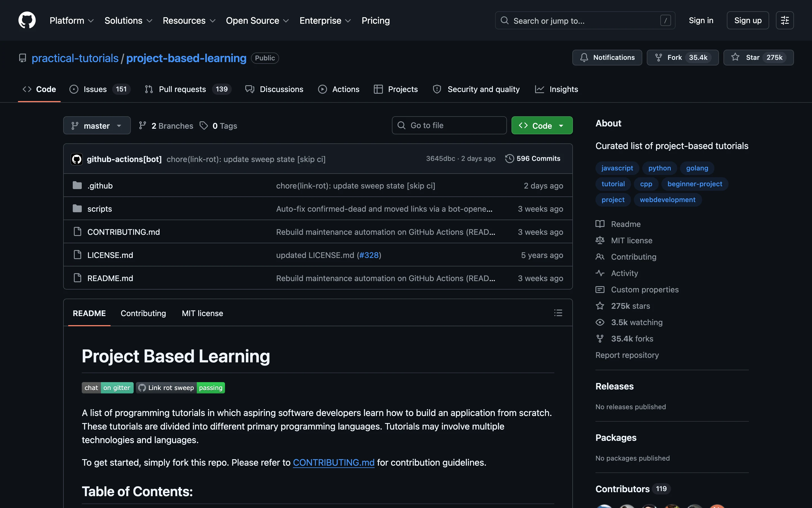Click the #328 pull request link
This screenshot has width=812, height=508.
pyautogui.click(x=369, y=255)
